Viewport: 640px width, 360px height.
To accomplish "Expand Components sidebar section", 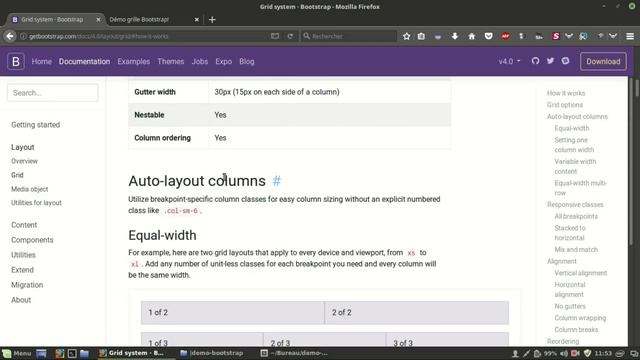I will (32, 240).
